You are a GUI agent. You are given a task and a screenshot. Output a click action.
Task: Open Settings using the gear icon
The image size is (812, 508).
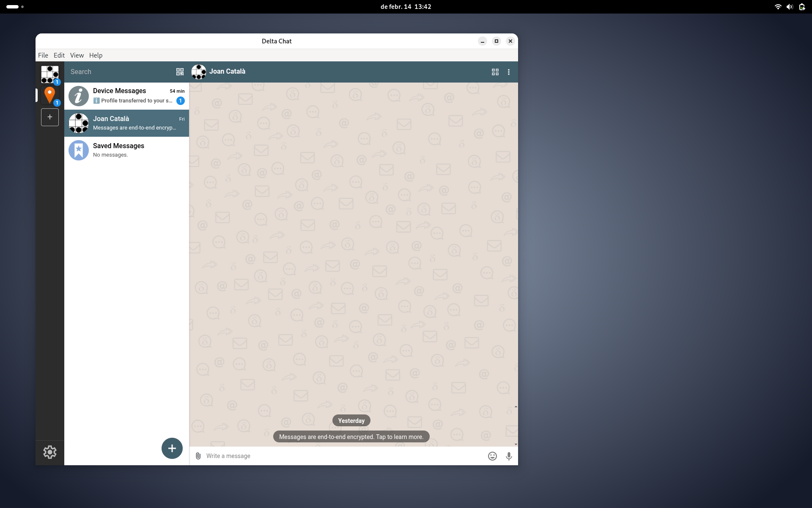tap(49, 452)
